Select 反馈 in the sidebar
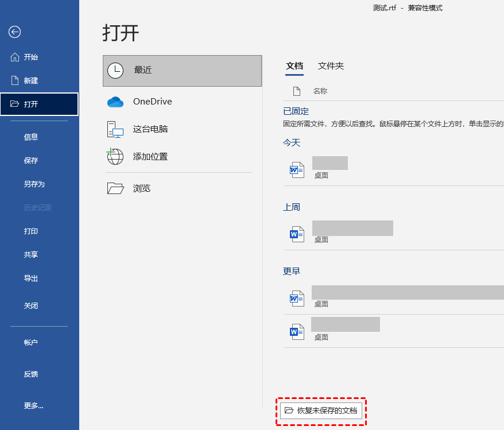This screenshot has height=430, width=504. point(31,374)
